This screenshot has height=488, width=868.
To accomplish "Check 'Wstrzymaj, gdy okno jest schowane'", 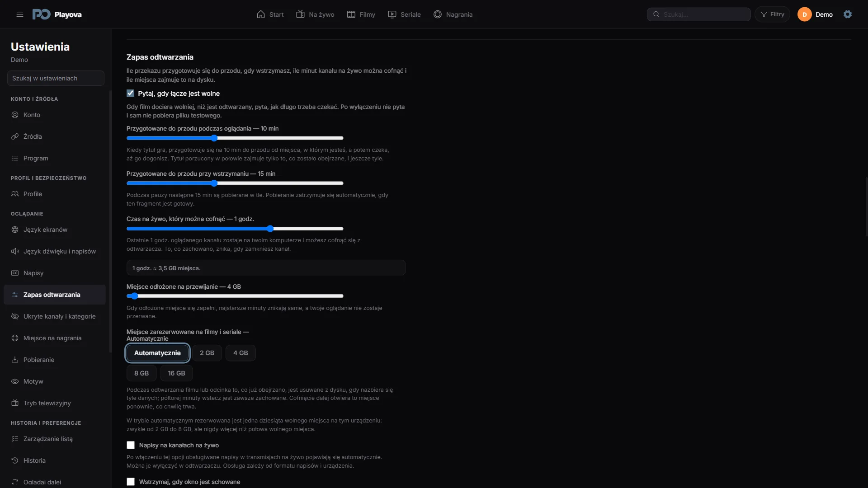I will pyautogui.click(x=131, y=482).
